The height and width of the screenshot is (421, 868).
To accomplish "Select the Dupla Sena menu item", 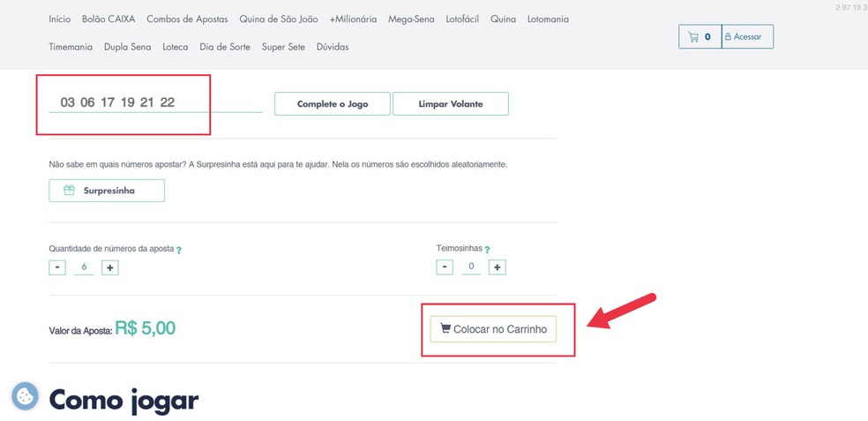I will coord(127,47).
